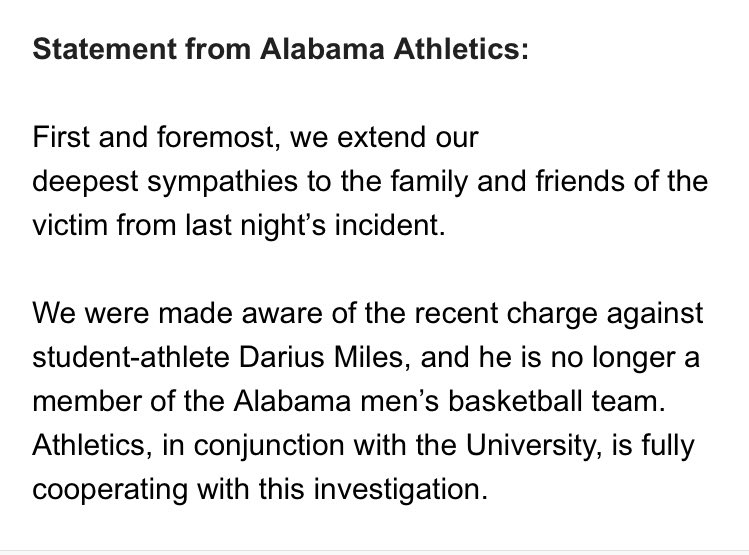Image resolution: width=749 pixels, height=555 pixels.
Task: Click the phrase 'family and friends'
Action: pyautogui.click(x=507, y=181)
